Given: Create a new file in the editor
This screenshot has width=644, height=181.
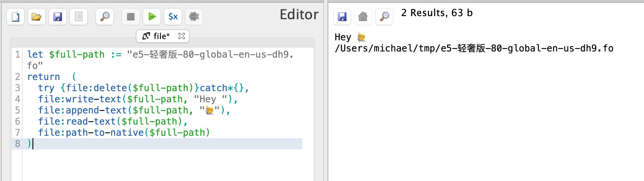Looking at the screenshot, I should pyautogui.click(x=15, y=17).
